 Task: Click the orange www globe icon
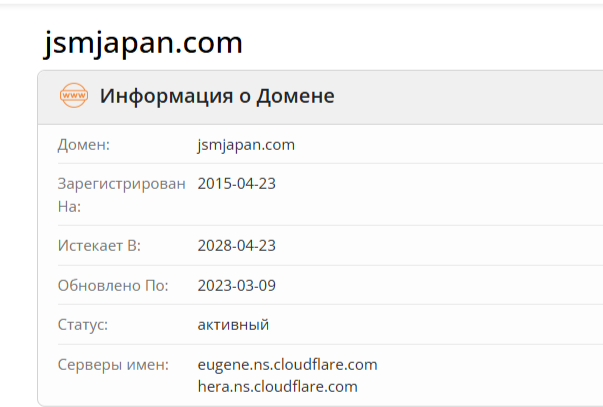(74, 95)
